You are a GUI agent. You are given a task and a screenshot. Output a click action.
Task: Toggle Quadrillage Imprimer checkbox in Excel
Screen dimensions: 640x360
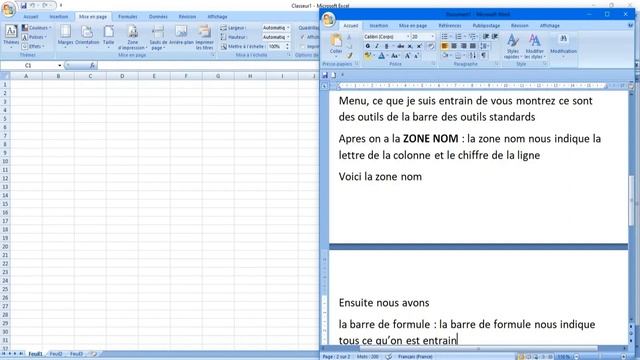(x=302, y=46)
